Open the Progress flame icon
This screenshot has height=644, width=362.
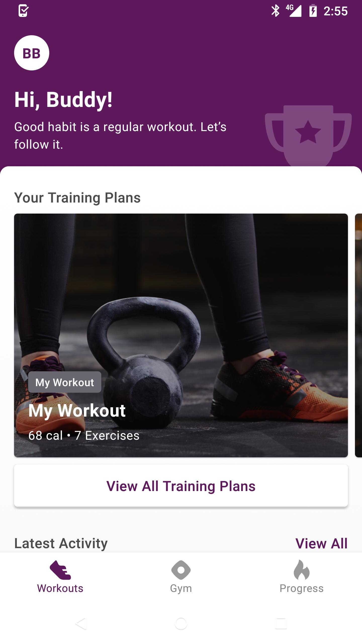coord(302,570)
